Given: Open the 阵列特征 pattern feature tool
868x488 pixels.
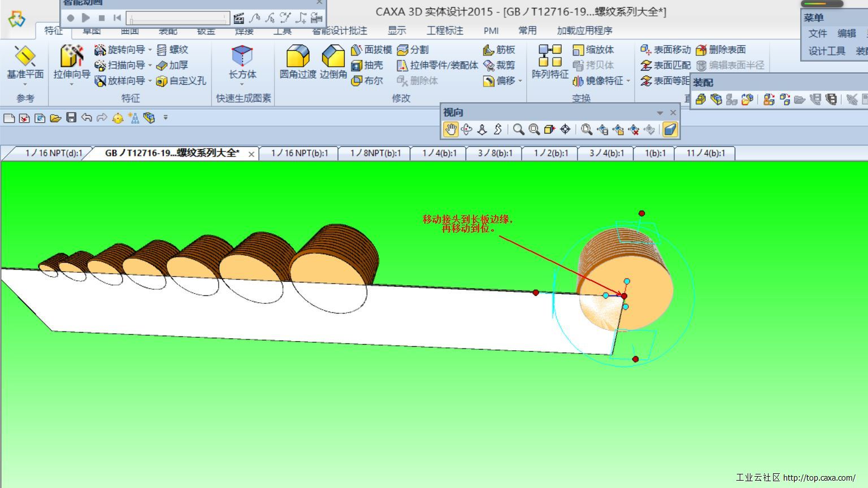Looking at the screenshot, I should [x=550, y=56].
